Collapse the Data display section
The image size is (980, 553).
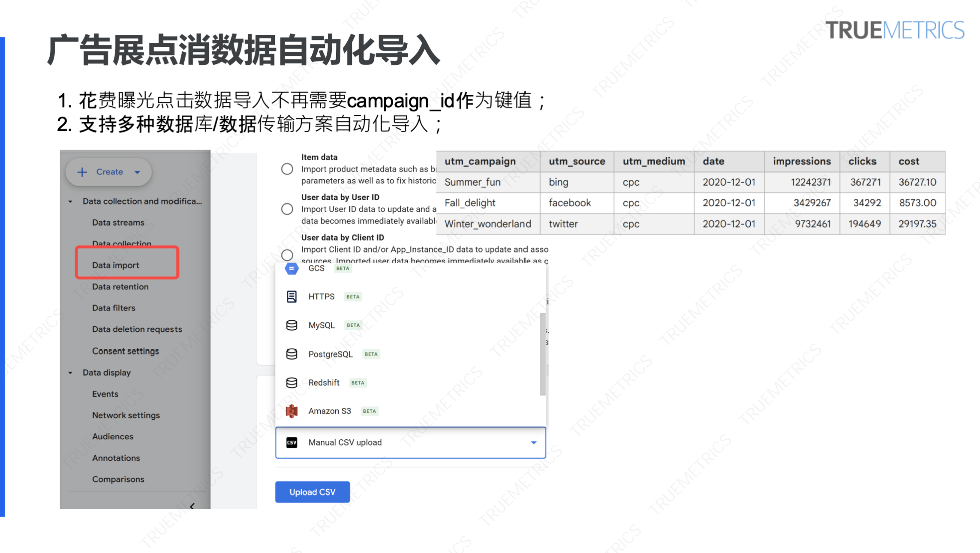tap(70, 373)
